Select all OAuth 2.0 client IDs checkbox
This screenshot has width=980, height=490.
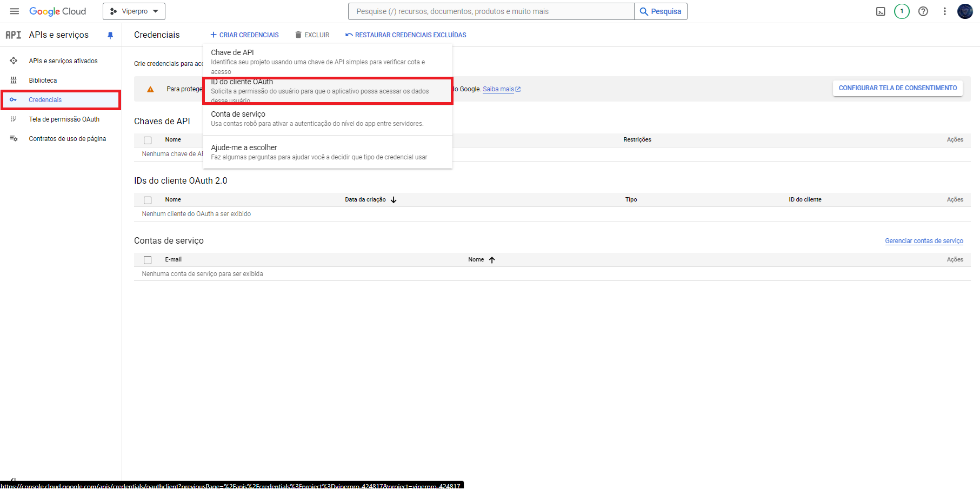click(148, 200)
